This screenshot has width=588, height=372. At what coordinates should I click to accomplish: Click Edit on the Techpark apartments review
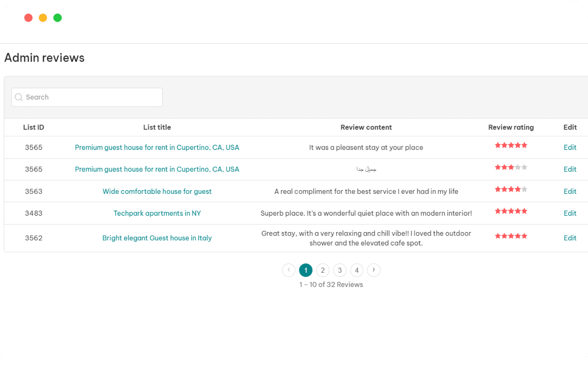(570, 213)
